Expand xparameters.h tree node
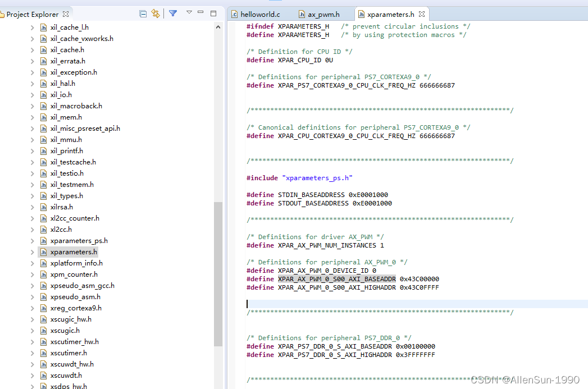588x389 pixels. click(x=32, y=252)
